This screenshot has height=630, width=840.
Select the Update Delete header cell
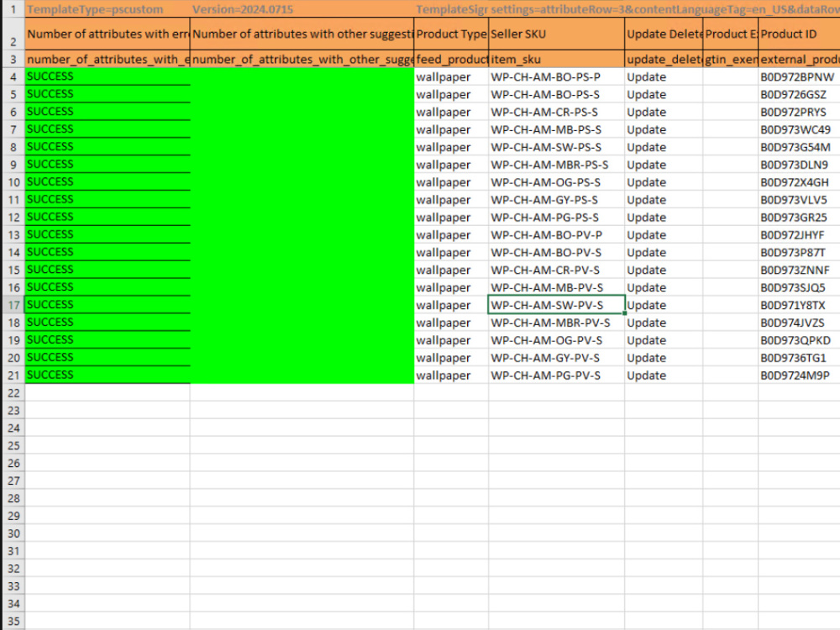tap(664, 34)
